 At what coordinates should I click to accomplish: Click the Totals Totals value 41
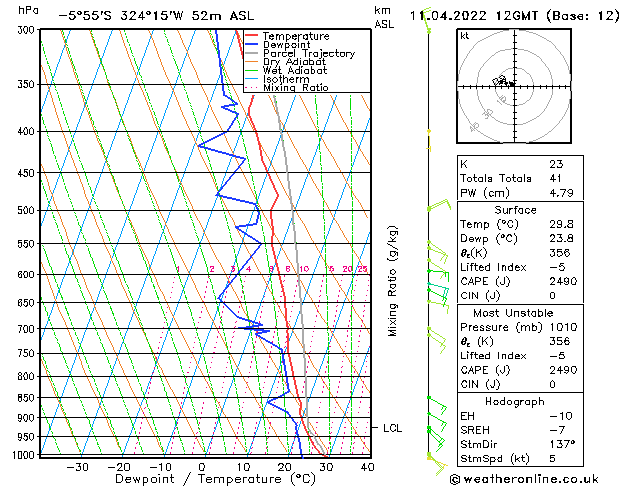click(555, 178)
